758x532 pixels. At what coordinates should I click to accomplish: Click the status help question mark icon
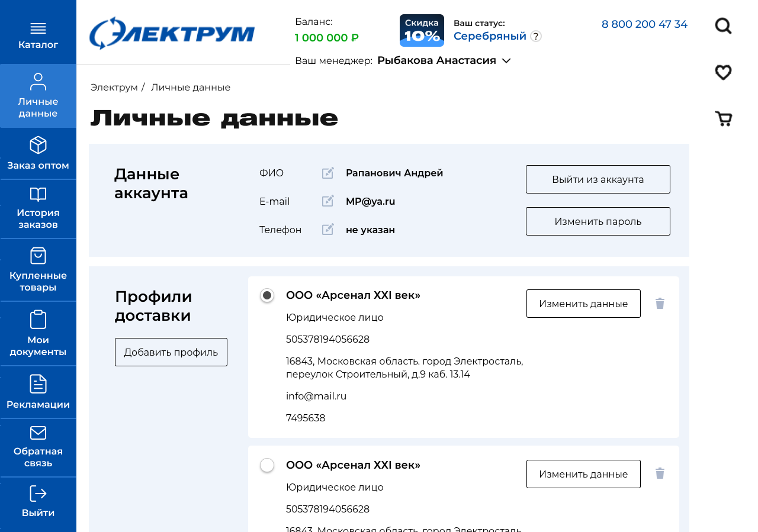[535, 36]
